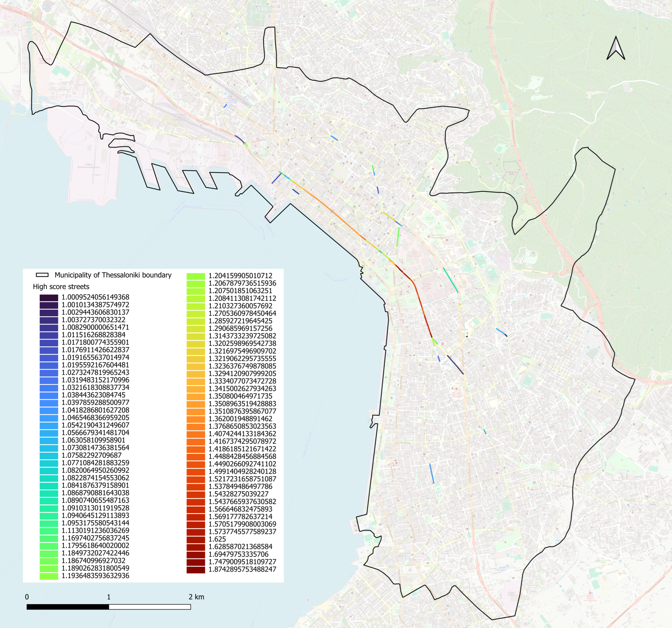
Task: Click the black segment of the scale bar
Action: pyautogui.click(x=68, y=607)
